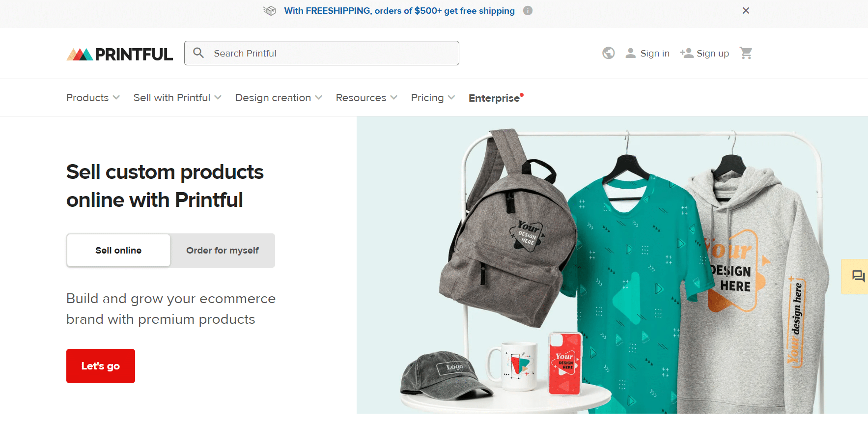Click the search magnifier icon

click(199, 53)
